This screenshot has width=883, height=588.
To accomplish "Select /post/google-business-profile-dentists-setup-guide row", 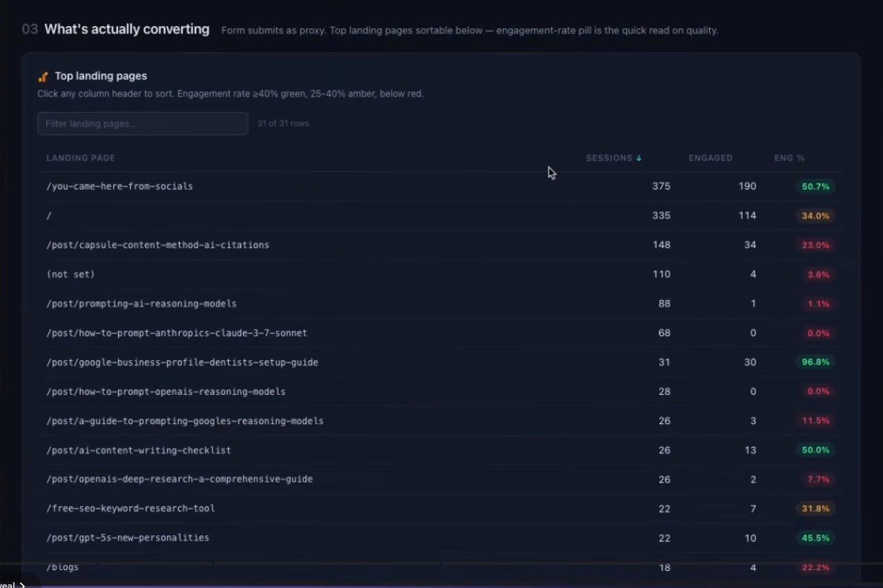I will [x=440, y=362].
